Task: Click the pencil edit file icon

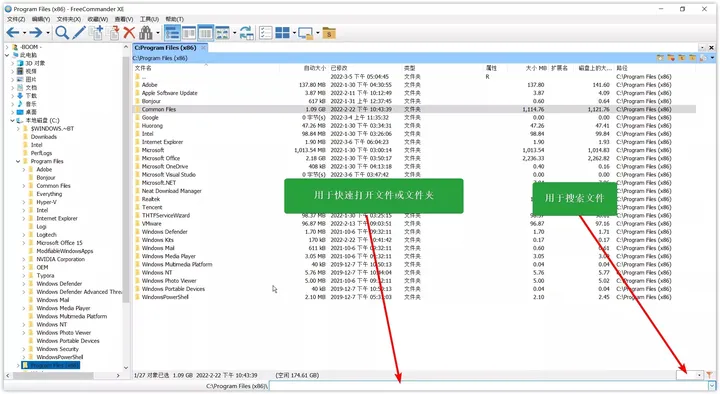Action: (x=79, y=33)
